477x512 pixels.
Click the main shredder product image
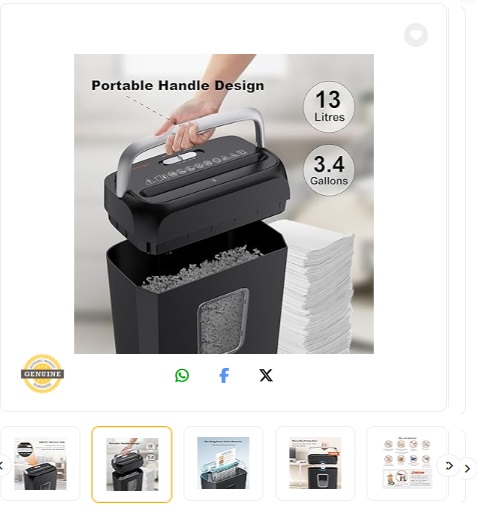[x=224, y=204]
